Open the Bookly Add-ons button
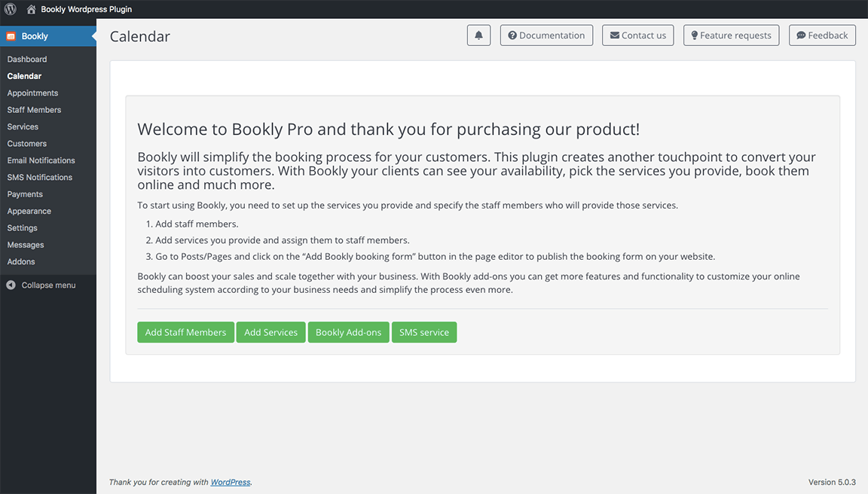 (x=348, y=332)
